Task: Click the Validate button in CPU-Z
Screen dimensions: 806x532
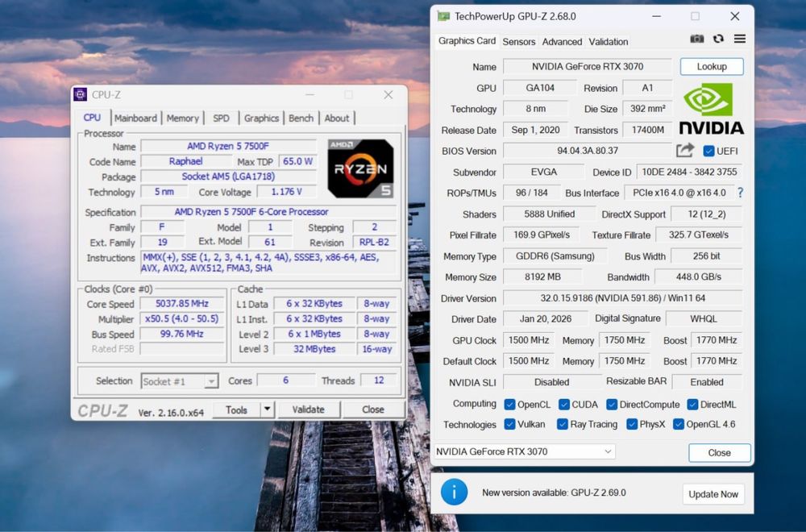Action: 309,409
